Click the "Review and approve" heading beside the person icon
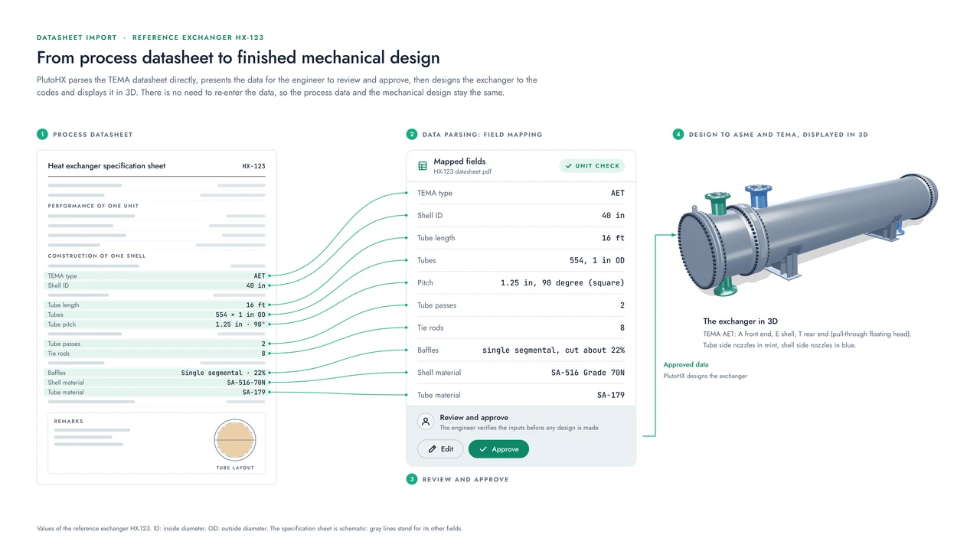The width and height of the screenshot is (980, 551). [x=474, y=418]
